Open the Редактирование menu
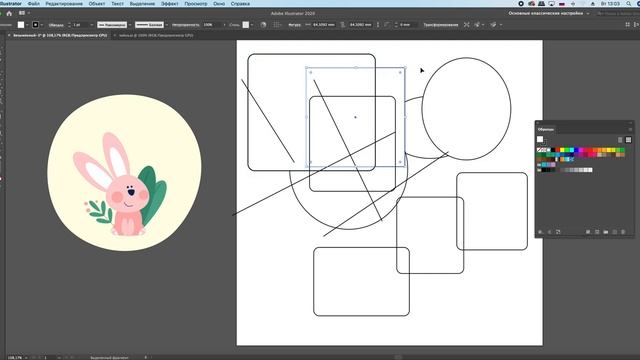 (64, 4)
